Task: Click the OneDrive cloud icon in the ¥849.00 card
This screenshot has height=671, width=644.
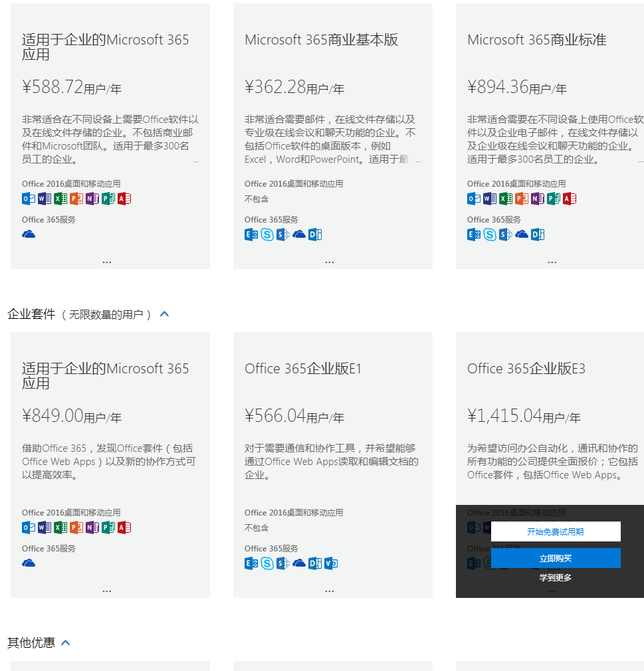Action: click(29, 563)
